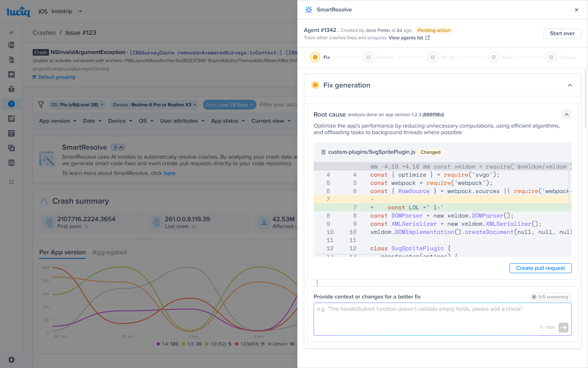588x368 pixels.
Task: Select the Fix step indicator
Action: pyautogui.click(x=315, y=57)
